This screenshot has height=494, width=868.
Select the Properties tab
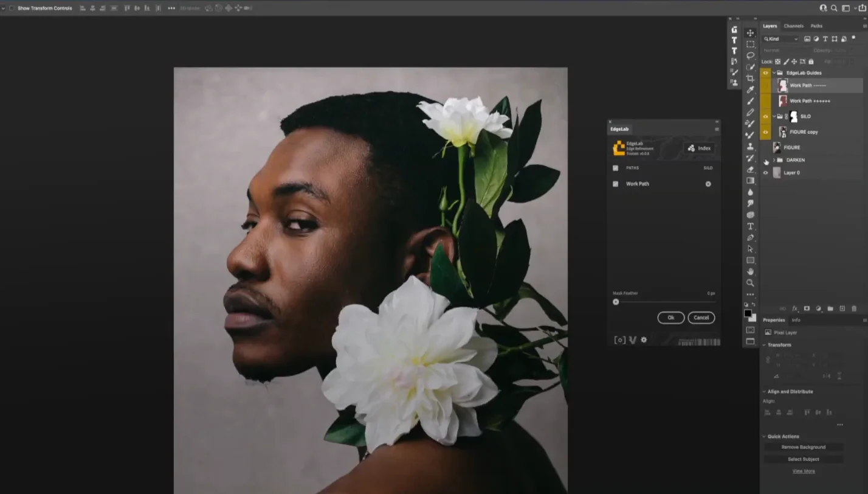(x=774, y=320)
